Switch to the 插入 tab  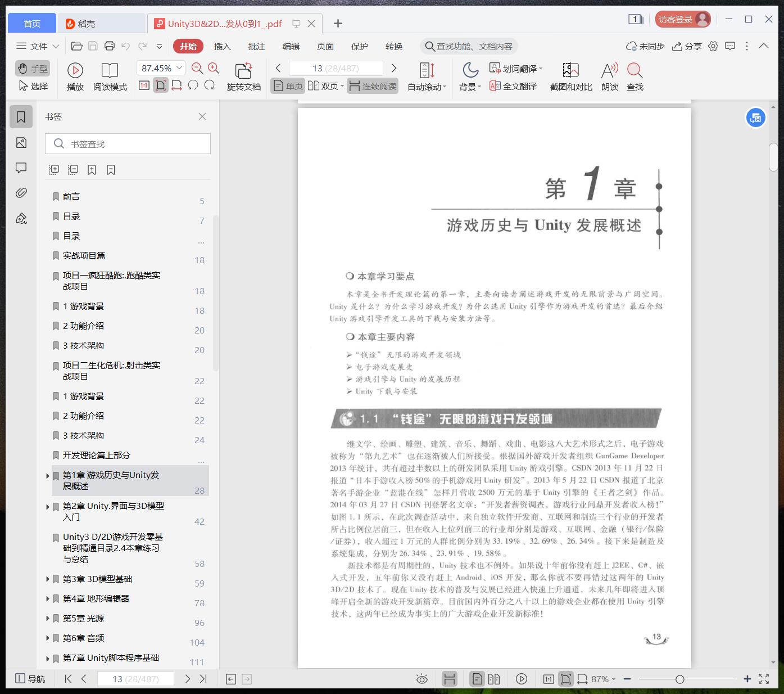tap(223, 46)
